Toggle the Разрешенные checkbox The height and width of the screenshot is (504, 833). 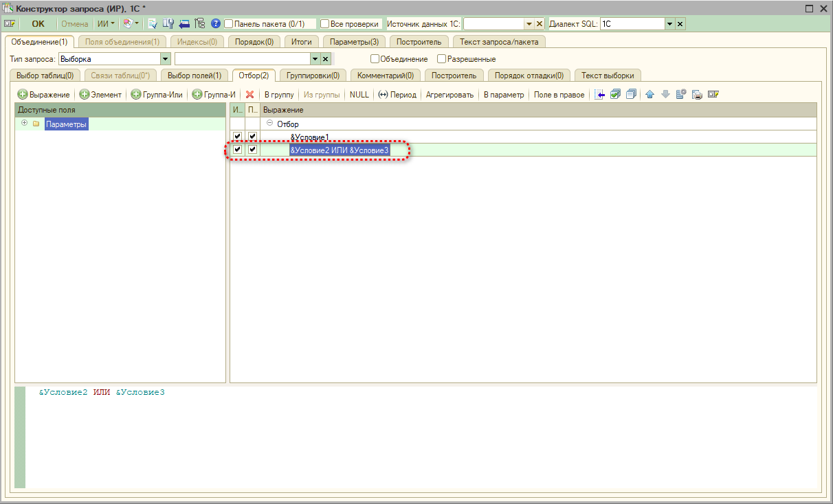tap(442, 59)
